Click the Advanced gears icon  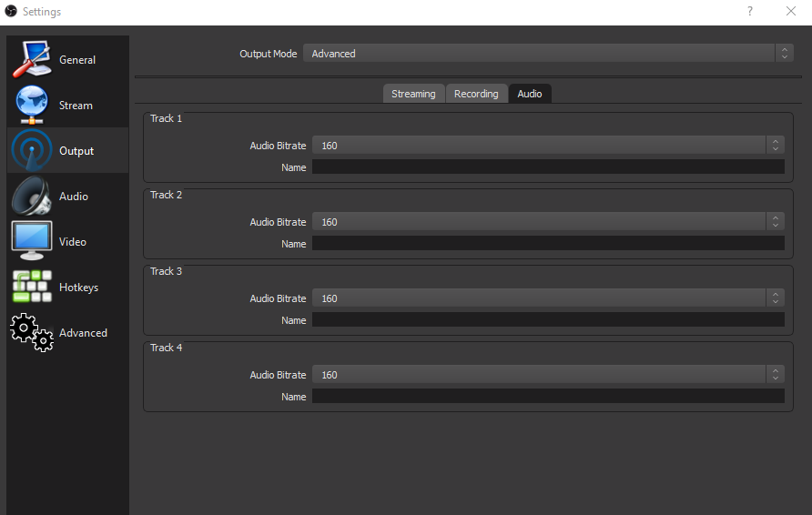[32, 332]
